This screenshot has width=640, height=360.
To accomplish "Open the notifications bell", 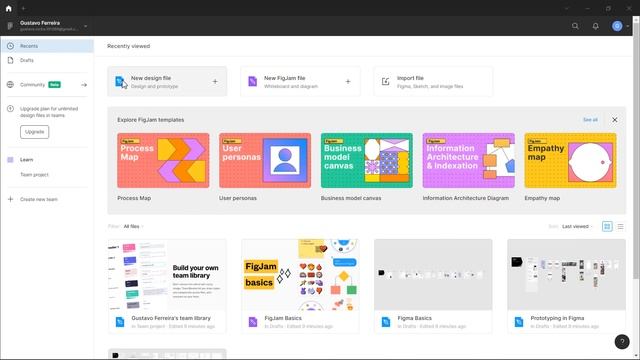I will pyautogui.click(x=596, y=26).
